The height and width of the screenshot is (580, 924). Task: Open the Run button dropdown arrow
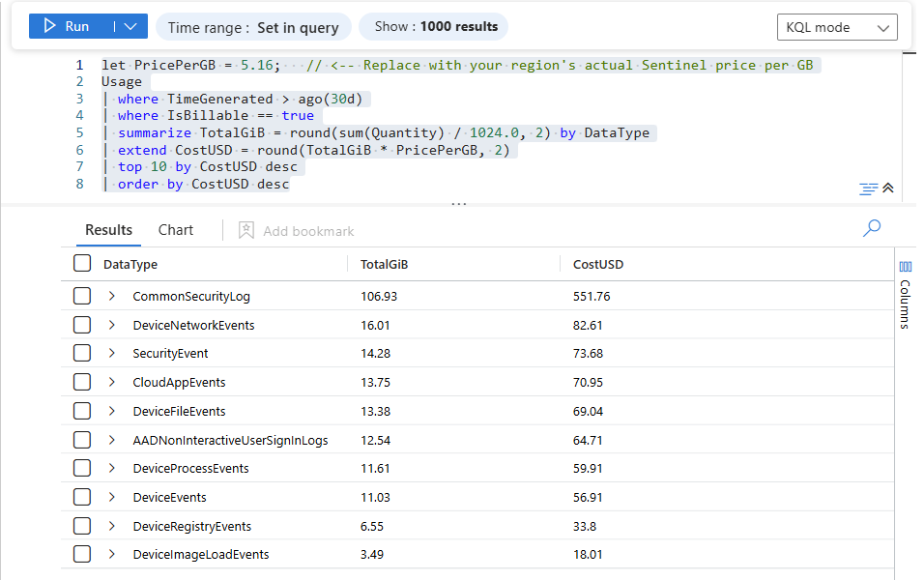click(130, 26)
